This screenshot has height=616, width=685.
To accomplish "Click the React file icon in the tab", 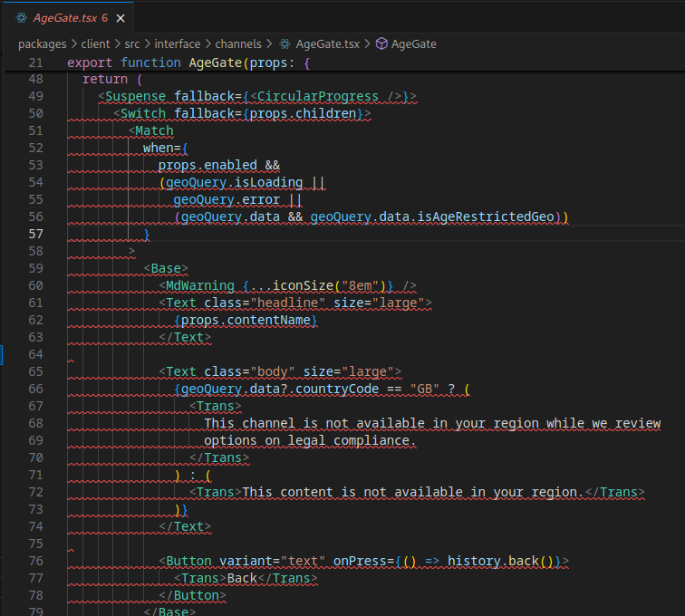I will click(x=21, y=18).
